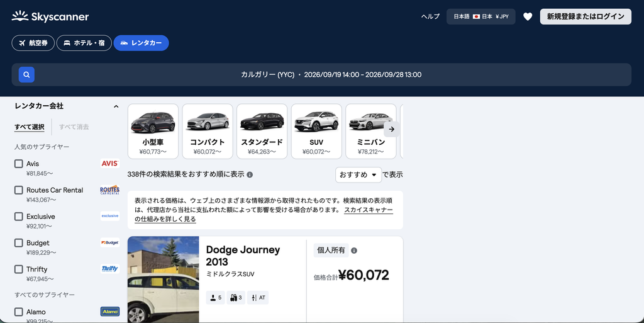Switch to 航空券 flights tab
The width and height of the screenshot is (644, 323).
point(33,43)
